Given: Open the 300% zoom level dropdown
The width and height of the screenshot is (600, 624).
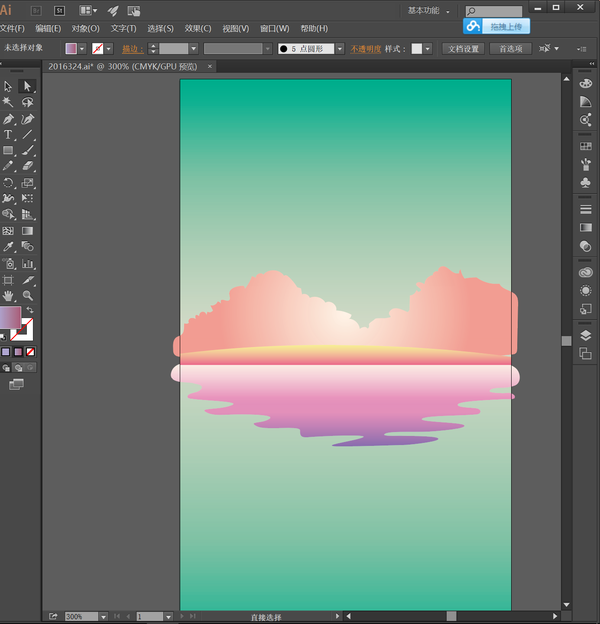Looking at the screenshot, I should (103, 617).
